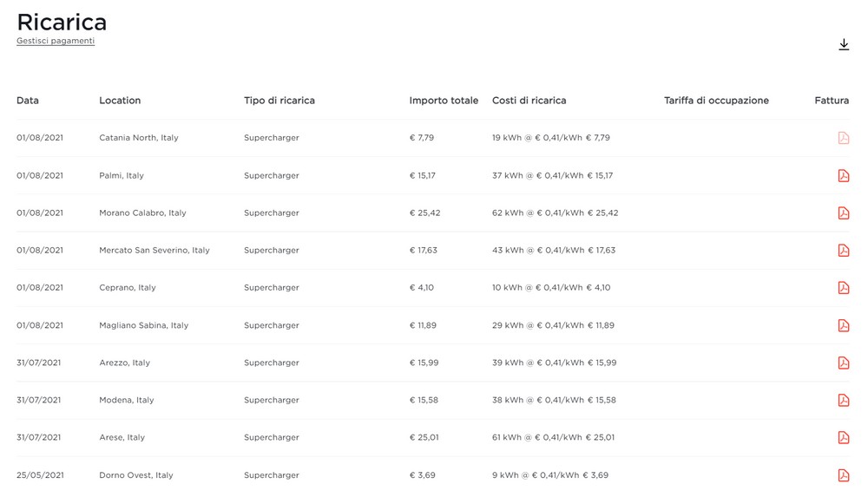Select the Tipo di ricarica column header
The height and width of the screenshot is (497, 868).
pos(279,101)
